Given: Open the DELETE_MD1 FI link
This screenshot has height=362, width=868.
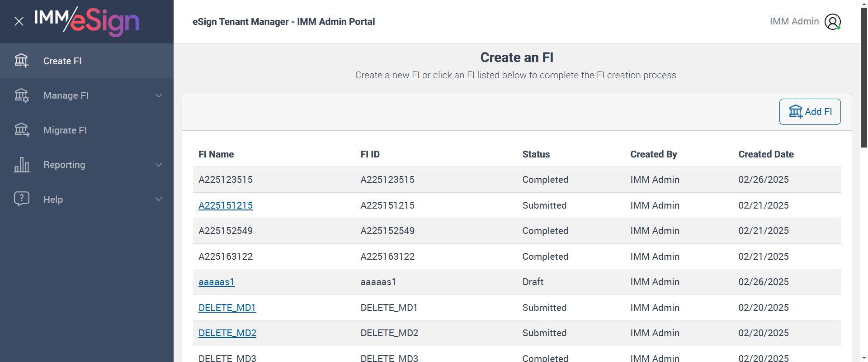Looking at the screenshot, I should tap(227, 308).
